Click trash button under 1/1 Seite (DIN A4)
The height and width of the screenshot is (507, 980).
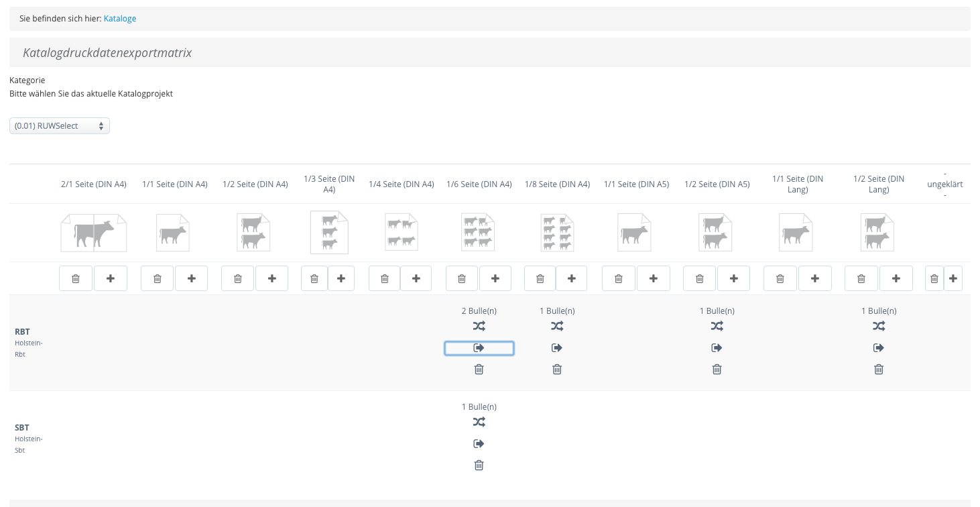[158, 278]
